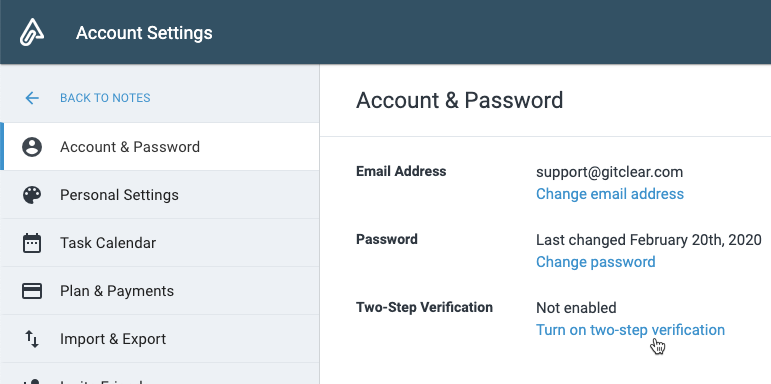Click the up-down arrows Import & Export icon
The height and width of the screenshot is (384, 771).
coord(32,339)
